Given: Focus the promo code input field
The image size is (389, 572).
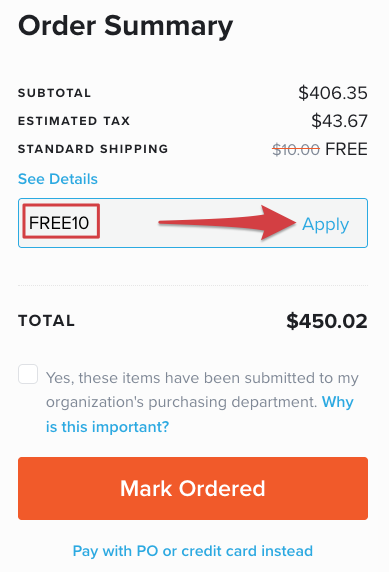Looking at the screenshot, I should (193, 223).
